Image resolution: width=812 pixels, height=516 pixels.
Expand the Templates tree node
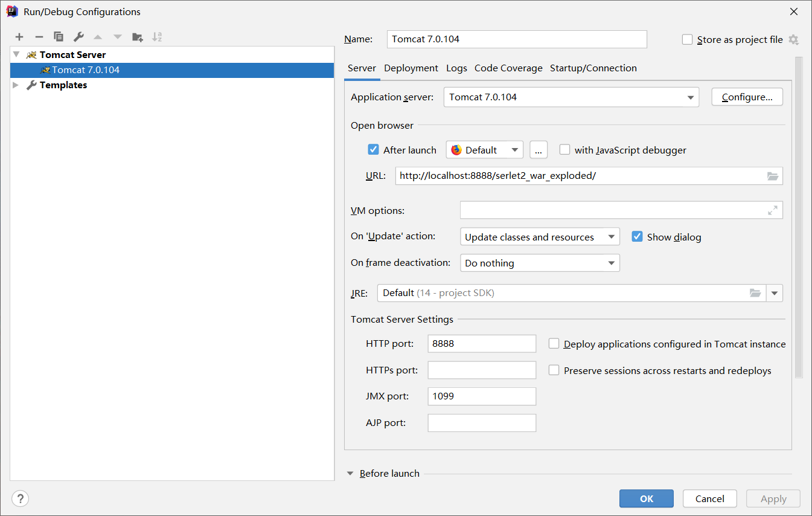pos(16,85)
